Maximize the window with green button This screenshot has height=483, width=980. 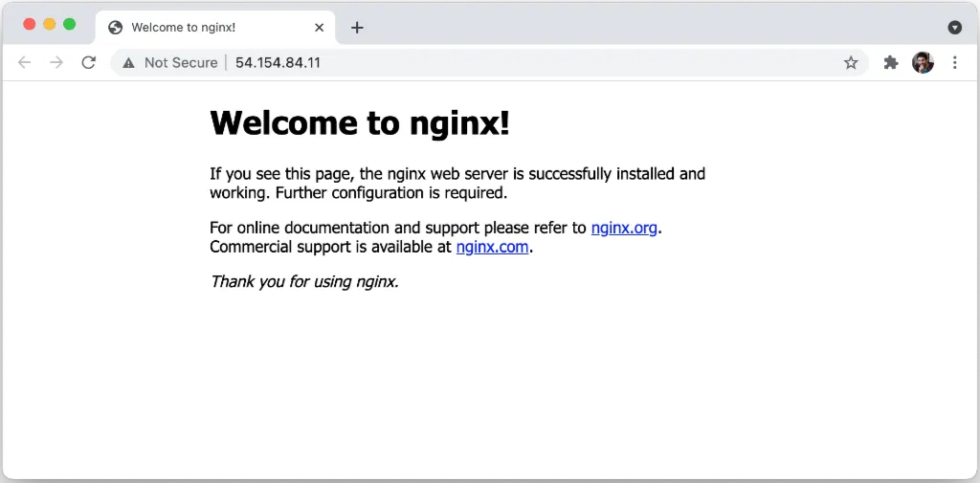69,24
